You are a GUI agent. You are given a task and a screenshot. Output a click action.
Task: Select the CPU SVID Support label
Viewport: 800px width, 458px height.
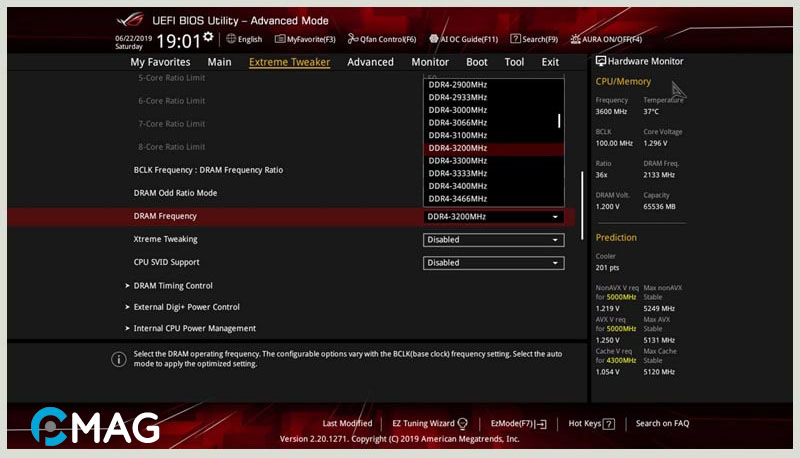pyautogui.click(x=166, y=262)
